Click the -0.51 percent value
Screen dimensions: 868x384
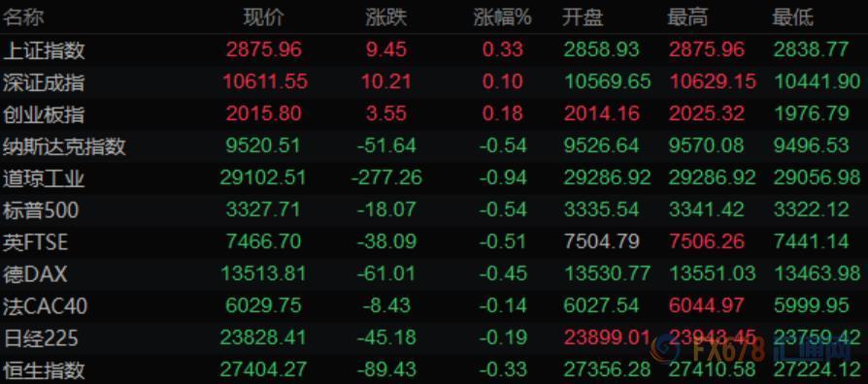[502, 242]
